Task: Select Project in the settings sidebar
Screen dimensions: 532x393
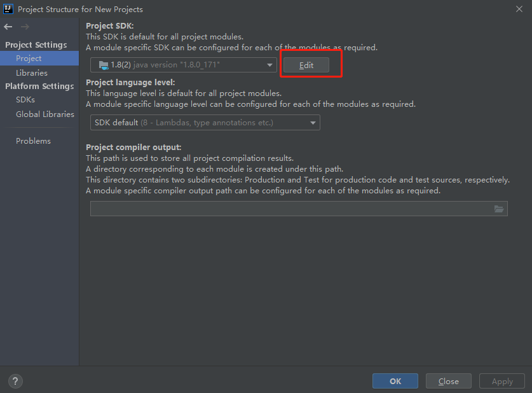Action: [39, 59]
